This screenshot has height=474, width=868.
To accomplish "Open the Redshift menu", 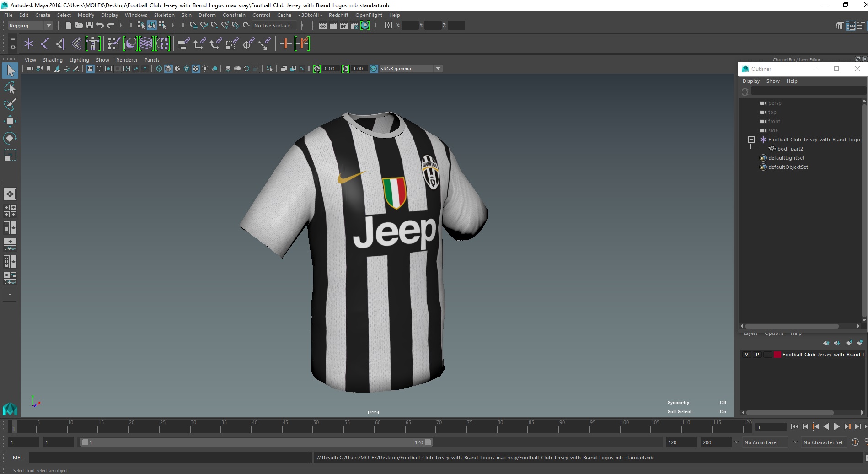I will point(338,15).
